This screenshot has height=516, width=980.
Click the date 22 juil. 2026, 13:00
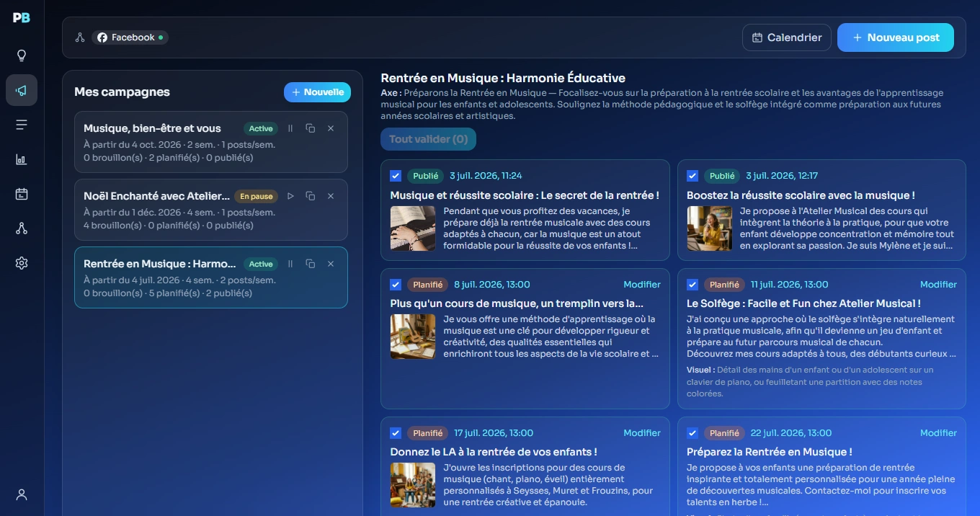[791, 433]
